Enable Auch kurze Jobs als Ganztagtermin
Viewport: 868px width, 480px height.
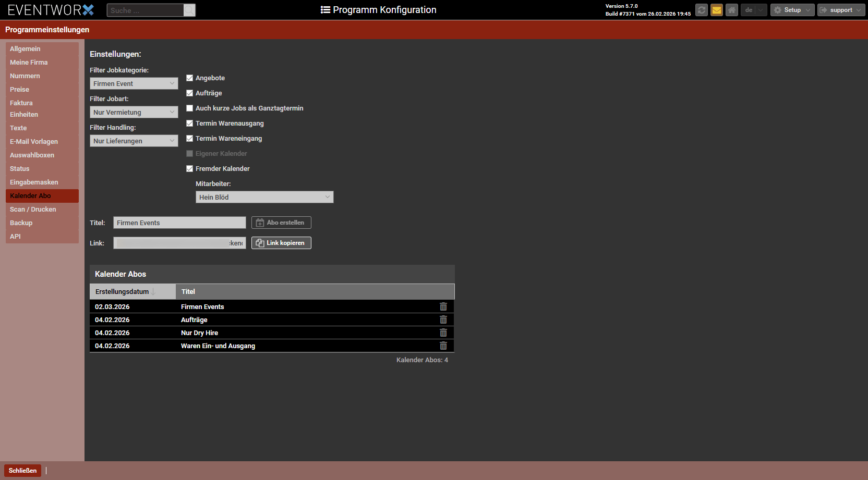[x=190, y=108]
